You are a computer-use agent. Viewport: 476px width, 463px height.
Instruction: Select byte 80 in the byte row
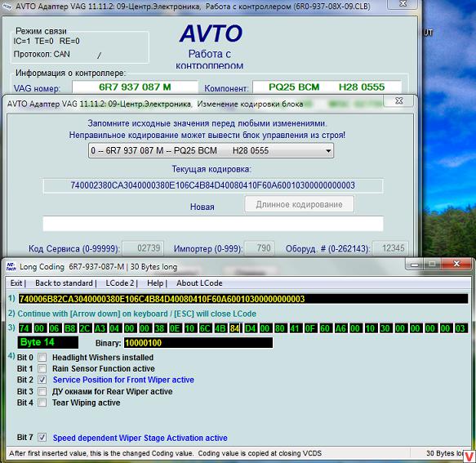coord(280,328)
